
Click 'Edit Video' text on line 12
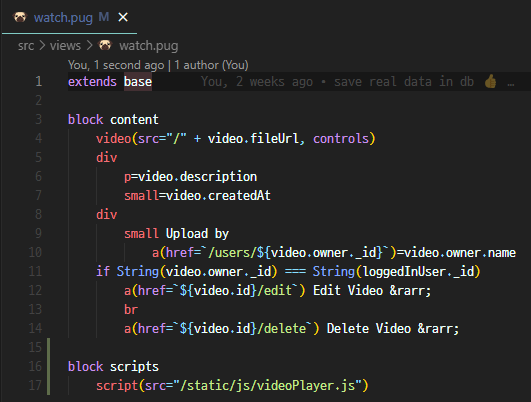348,290
